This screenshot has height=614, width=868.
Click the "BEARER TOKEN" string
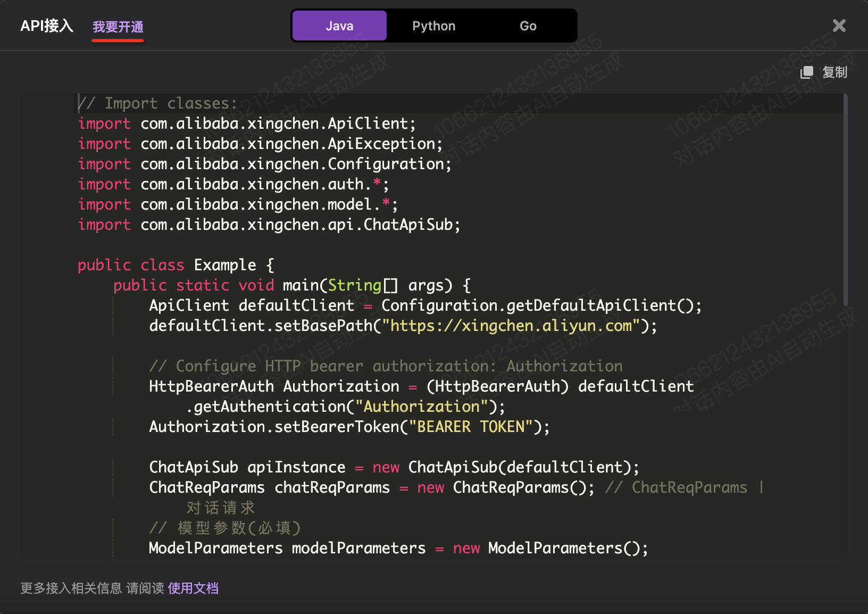(471, 427)
